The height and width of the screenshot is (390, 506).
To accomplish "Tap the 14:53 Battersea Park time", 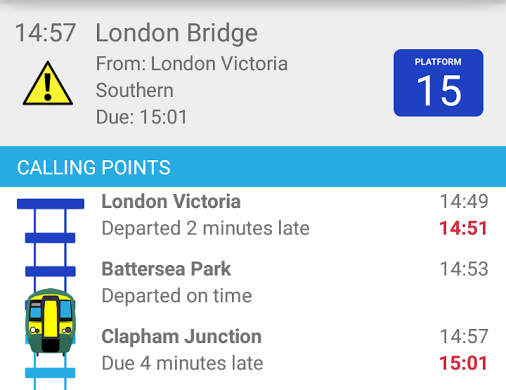I will (x=464, y=269).
